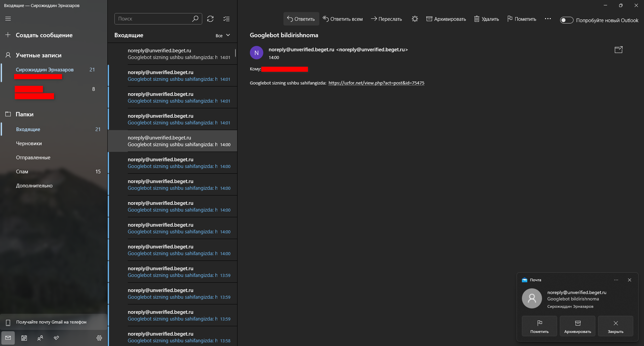
Task: Open the Черновики folder
Action: [29, 143]
